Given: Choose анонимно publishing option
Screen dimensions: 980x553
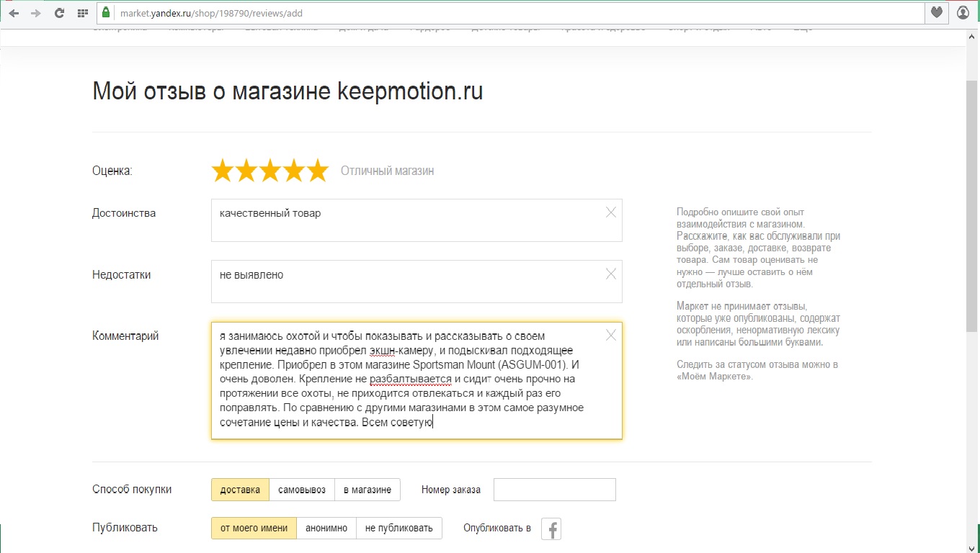Looking at the screenshot, I should 326,528.
